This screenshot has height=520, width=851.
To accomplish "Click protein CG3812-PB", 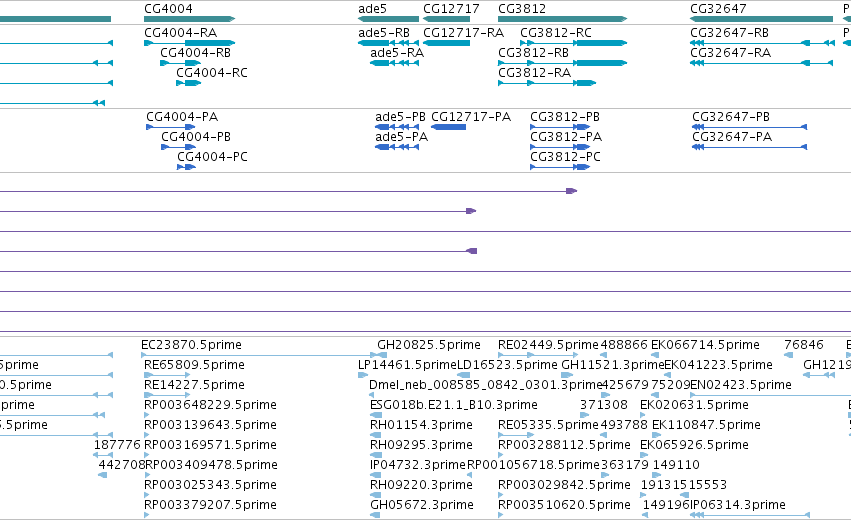I will point(565,117).
